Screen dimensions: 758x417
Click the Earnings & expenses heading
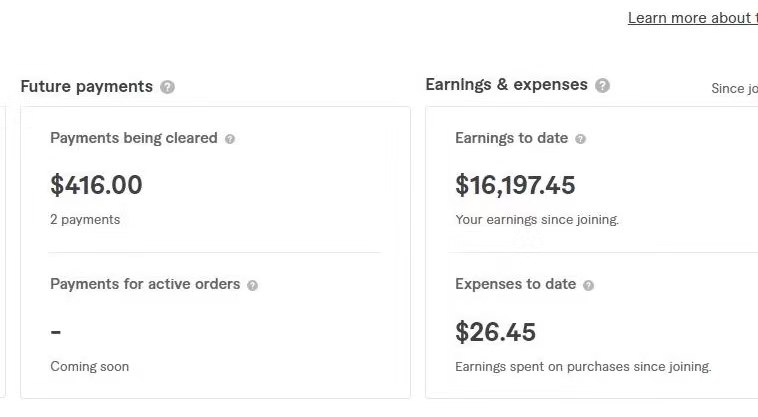[506, 85]
